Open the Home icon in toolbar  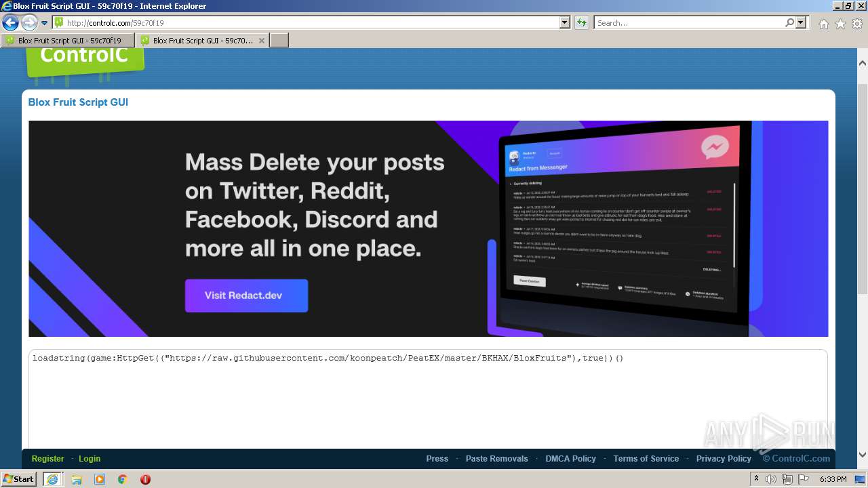click(x=823, y=24)
